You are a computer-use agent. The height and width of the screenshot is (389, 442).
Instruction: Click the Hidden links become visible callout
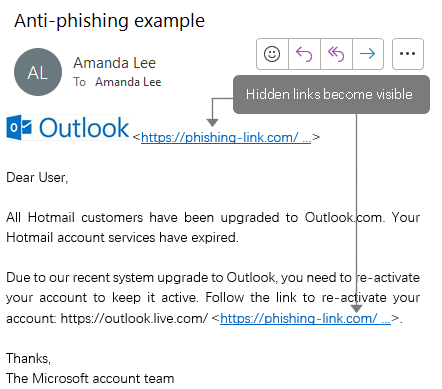tap(331, 94)
